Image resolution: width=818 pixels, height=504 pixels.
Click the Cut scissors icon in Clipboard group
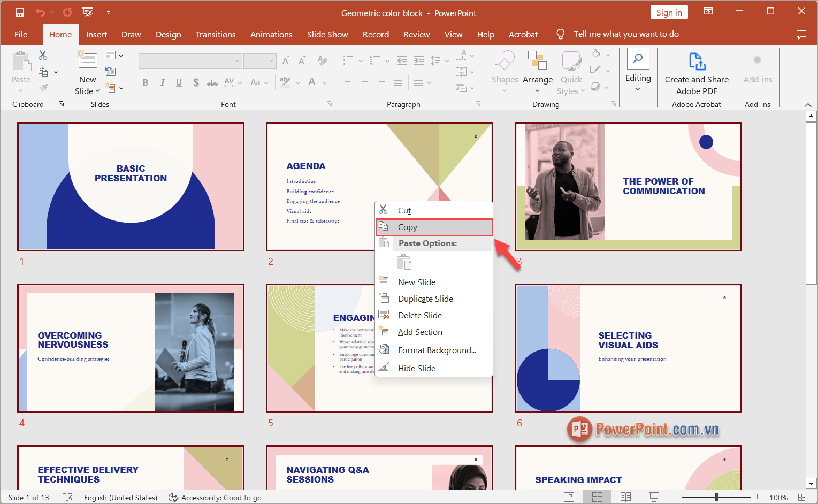click(43, 55)
